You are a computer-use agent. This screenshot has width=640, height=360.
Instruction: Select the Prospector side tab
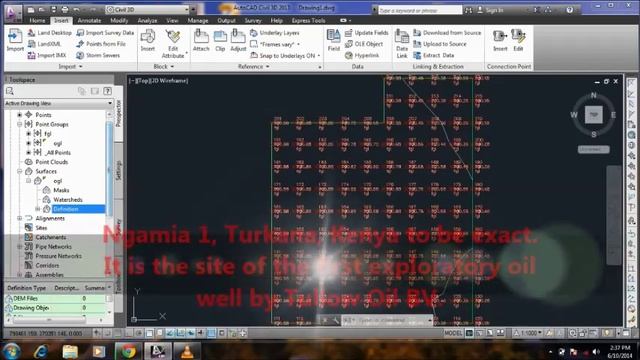(x=119, y=113)
